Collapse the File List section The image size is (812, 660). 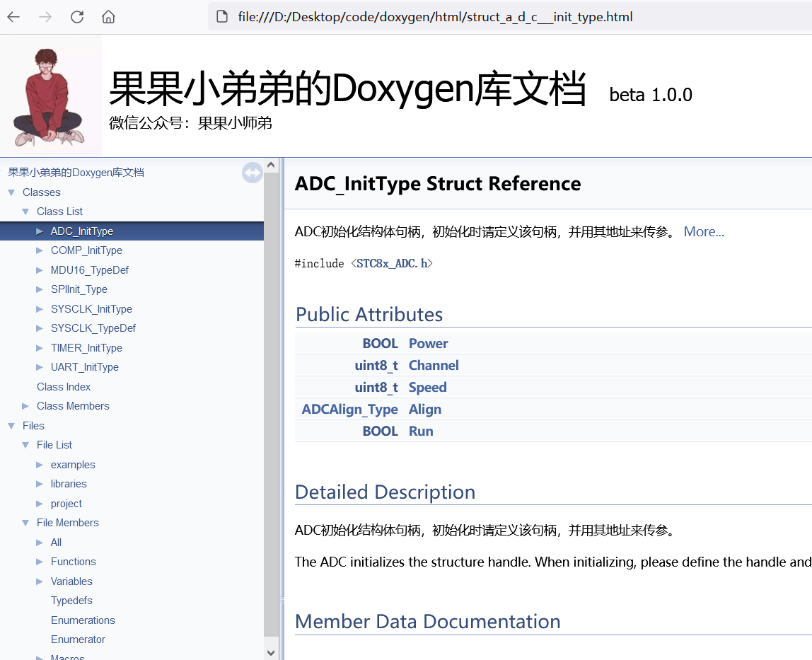(26, 444)
